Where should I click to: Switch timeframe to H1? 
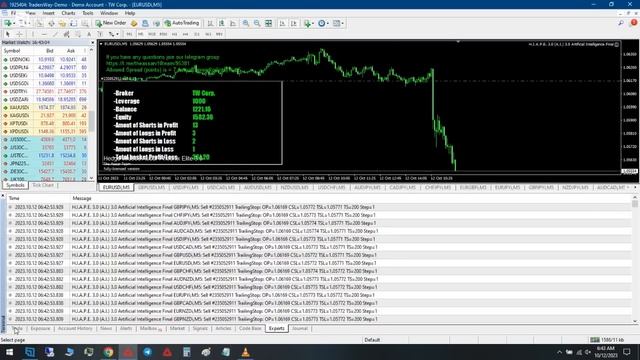click(x=175, y=34)
